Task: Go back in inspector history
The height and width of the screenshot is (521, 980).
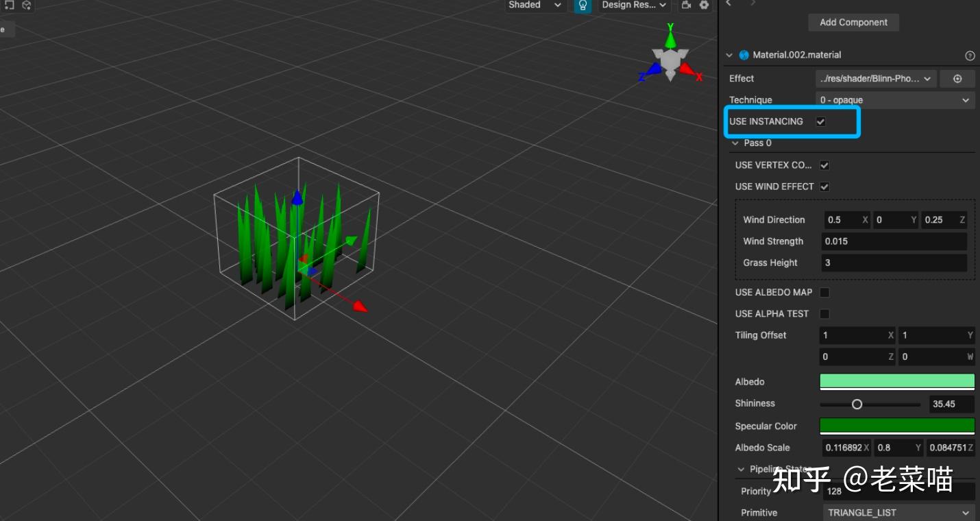Action: [728, 3]
